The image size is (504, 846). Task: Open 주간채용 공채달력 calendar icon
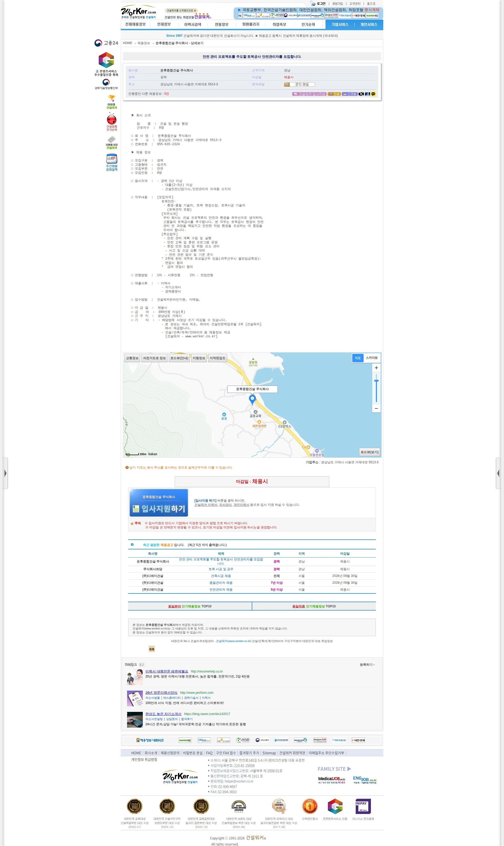point(111,162)
